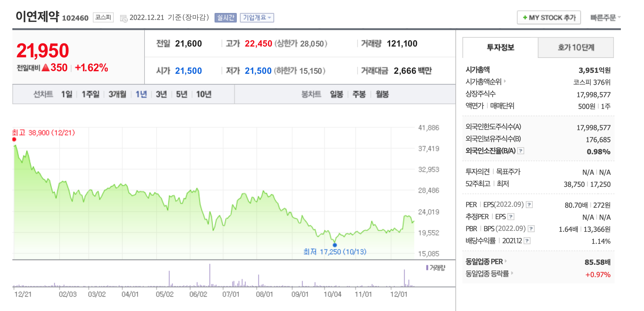Click the 배당수익률 value 1.14%
644x311 pixels.
[x=601, y=241]
